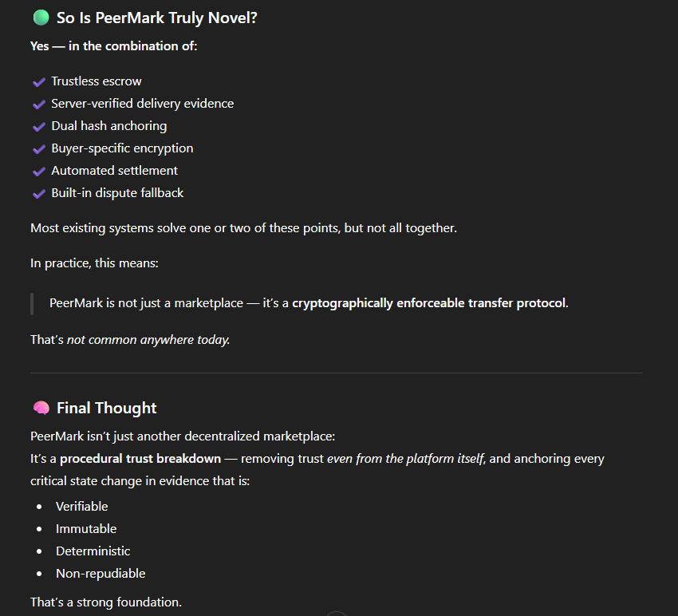Click the brain emoji next to Final Thought
678x616 pixels.
pyautogui.click(x=41, y=408)
